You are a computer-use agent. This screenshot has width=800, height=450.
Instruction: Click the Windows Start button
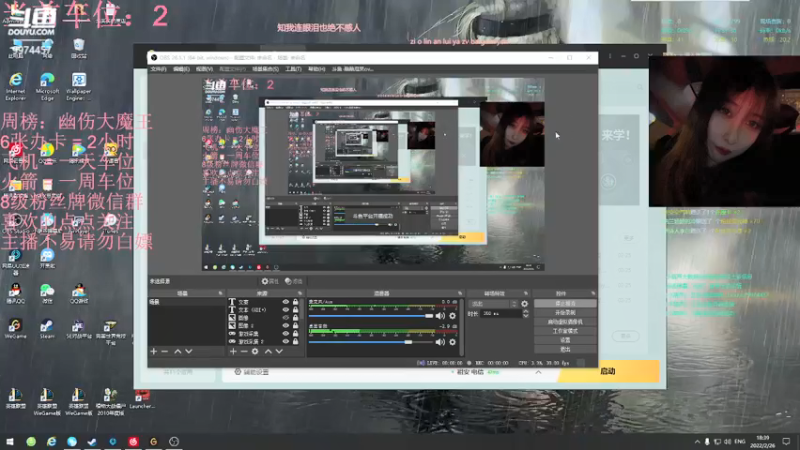tap(10, 441)
